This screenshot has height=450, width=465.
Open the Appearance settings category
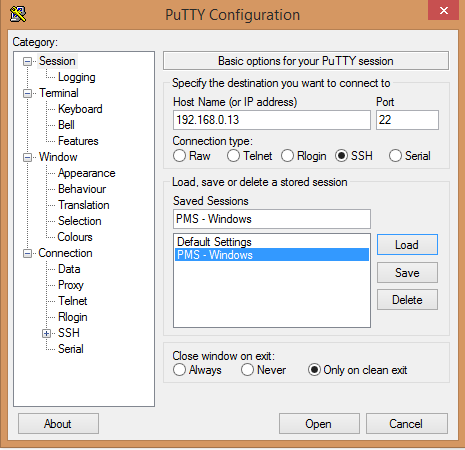pyautogui.click(x=86, y=173)
